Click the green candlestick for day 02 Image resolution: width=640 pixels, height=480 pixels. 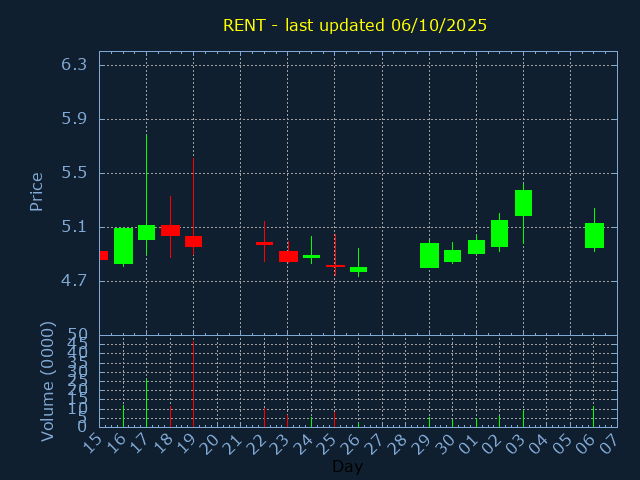(x=499, y=233)
